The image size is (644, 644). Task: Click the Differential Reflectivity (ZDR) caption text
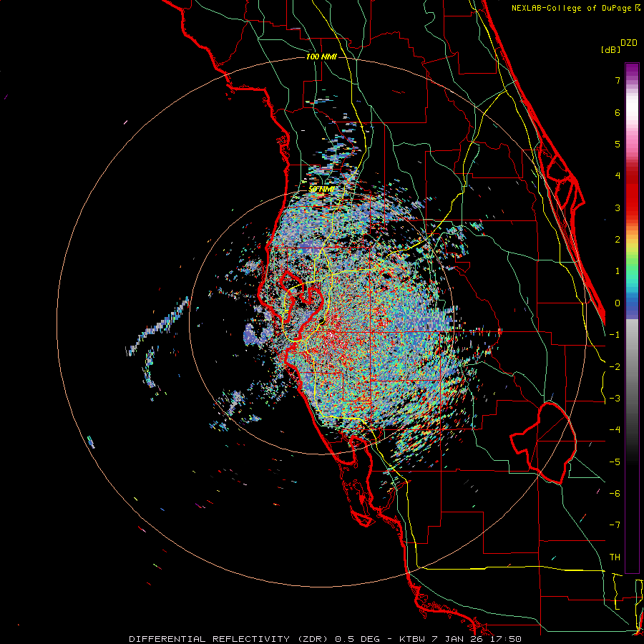tap(228, 639)
